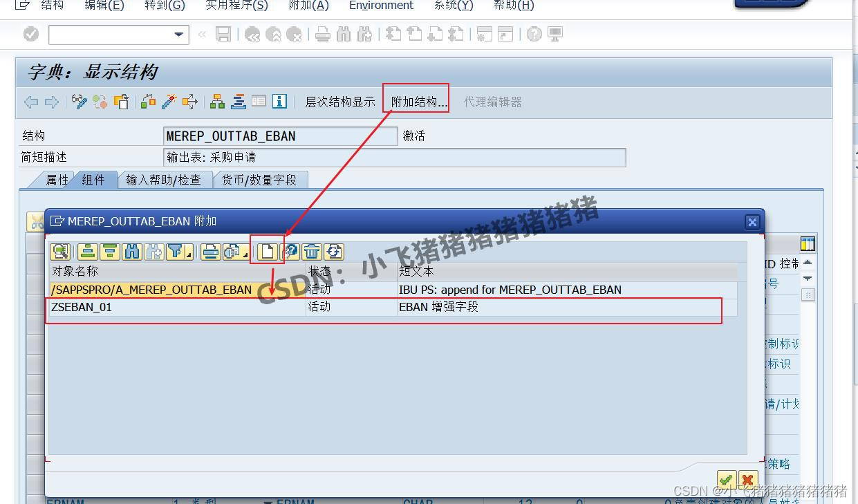Create a new append structure via blank page icon
This screenshot has height=504, width=858.
point(268,252)
